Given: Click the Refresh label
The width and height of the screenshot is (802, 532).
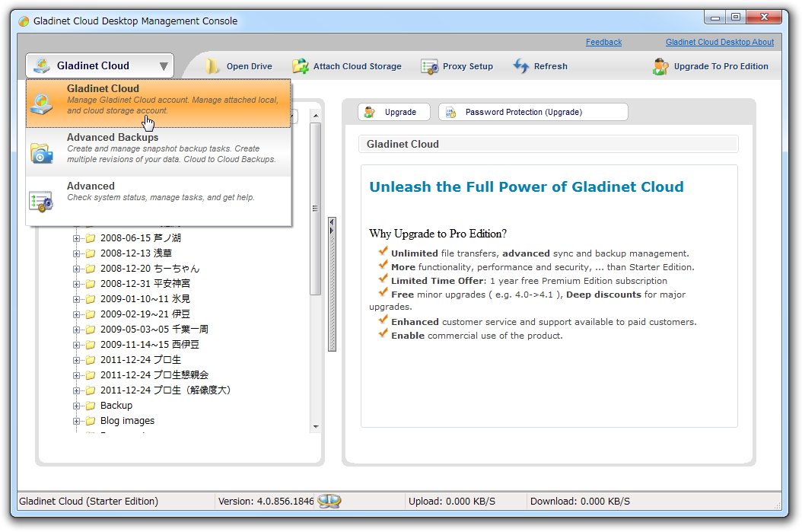Looking at the screenshot, I should pyautogui.click(x=550, y=66).
